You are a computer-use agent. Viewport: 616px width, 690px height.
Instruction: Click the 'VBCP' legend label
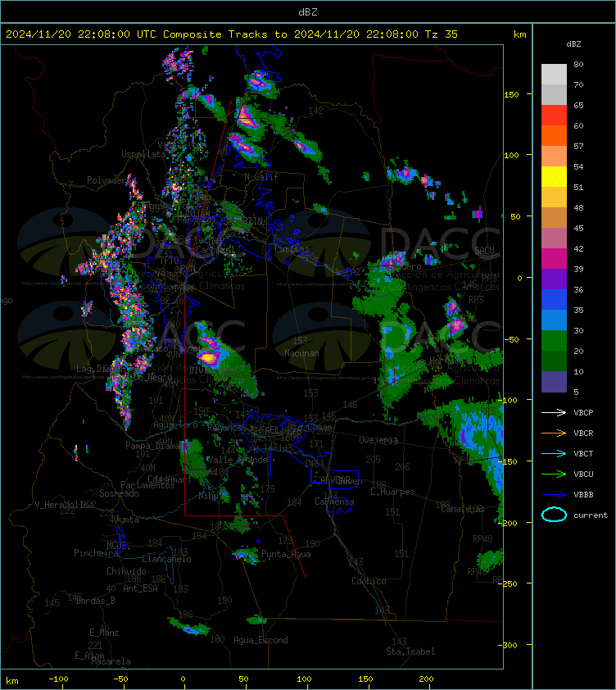pos(583,413)
